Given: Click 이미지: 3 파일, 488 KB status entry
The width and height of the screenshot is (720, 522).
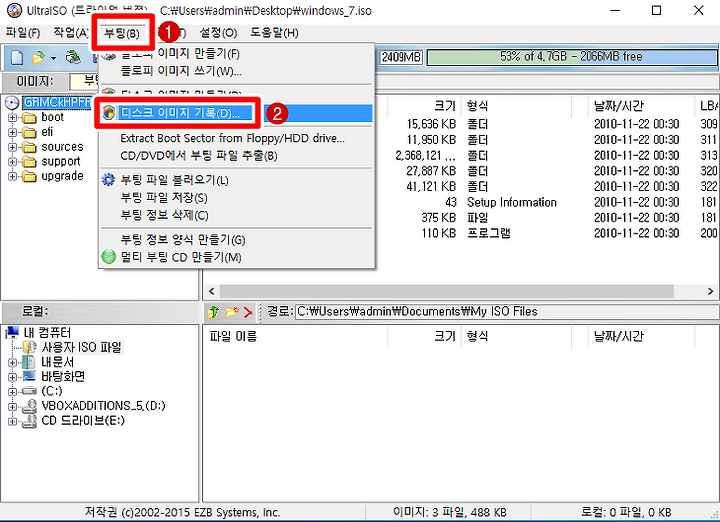Looking at the screenshot, I should pos(448,512).
